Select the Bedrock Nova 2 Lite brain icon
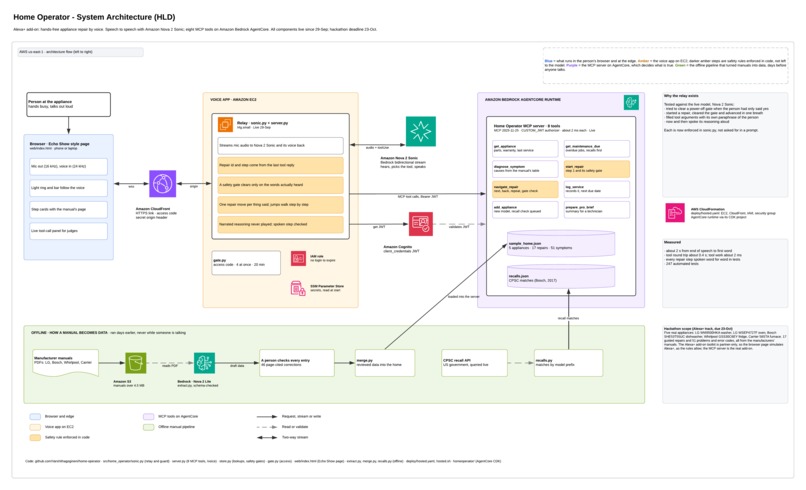The width and height of the screenshot is (806, 490). 204,363
